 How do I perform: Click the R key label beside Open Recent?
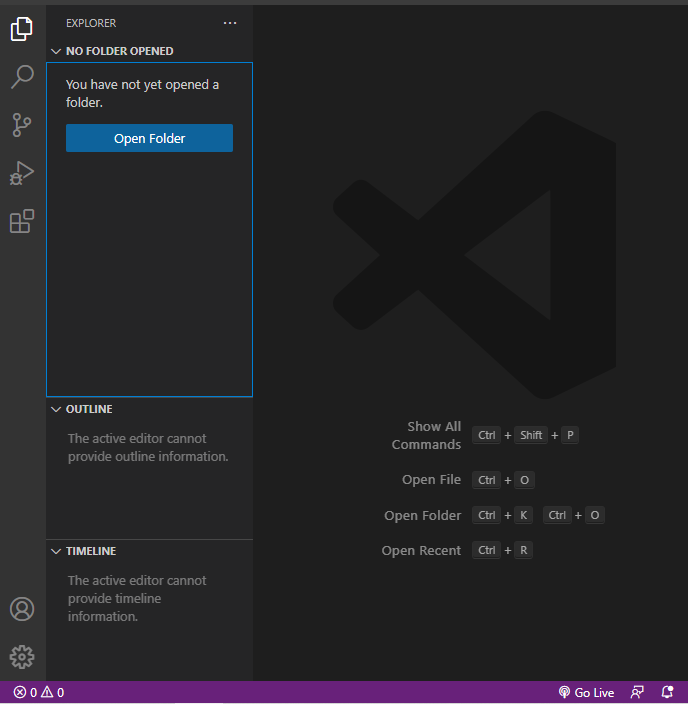[524, 550]
